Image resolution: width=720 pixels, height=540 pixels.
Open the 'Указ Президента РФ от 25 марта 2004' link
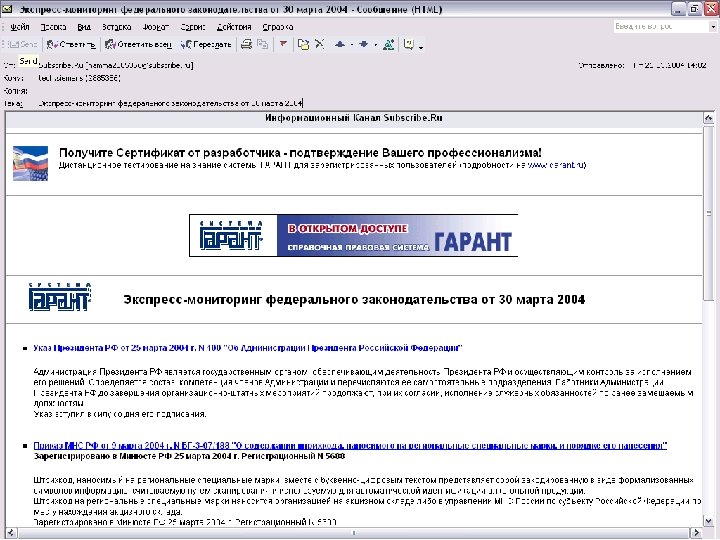pyautogui.click(x=248, y=348)
